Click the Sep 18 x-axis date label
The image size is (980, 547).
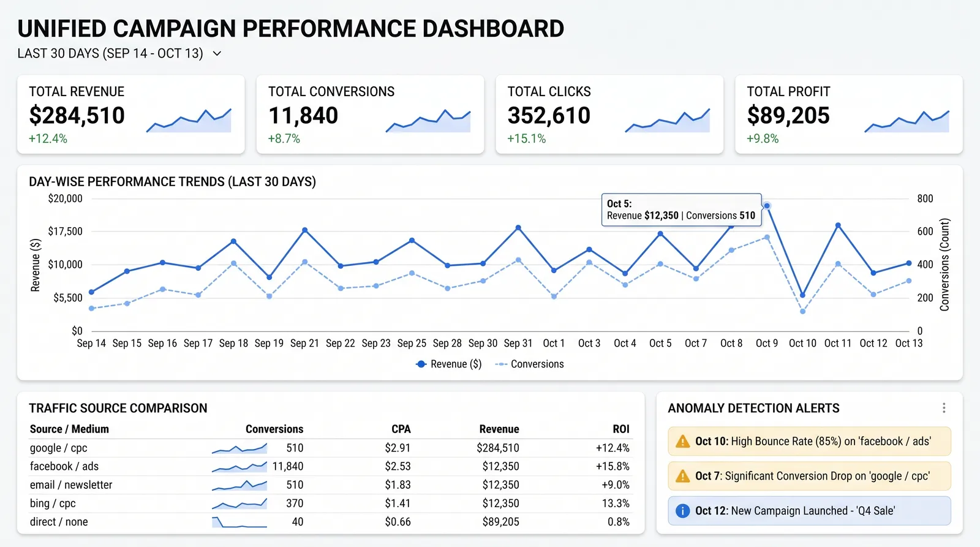(x=233, y=343)
